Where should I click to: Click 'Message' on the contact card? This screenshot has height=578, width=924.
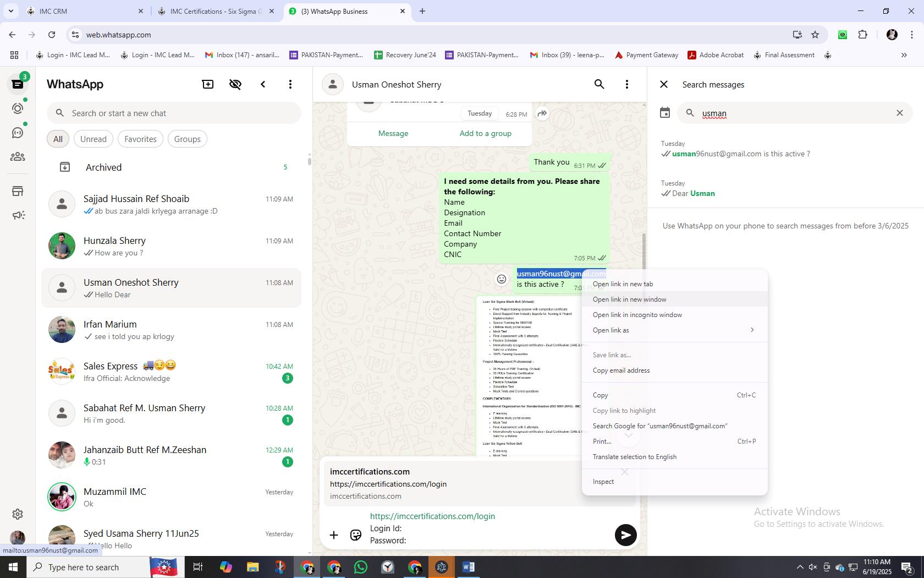point(393,133)
